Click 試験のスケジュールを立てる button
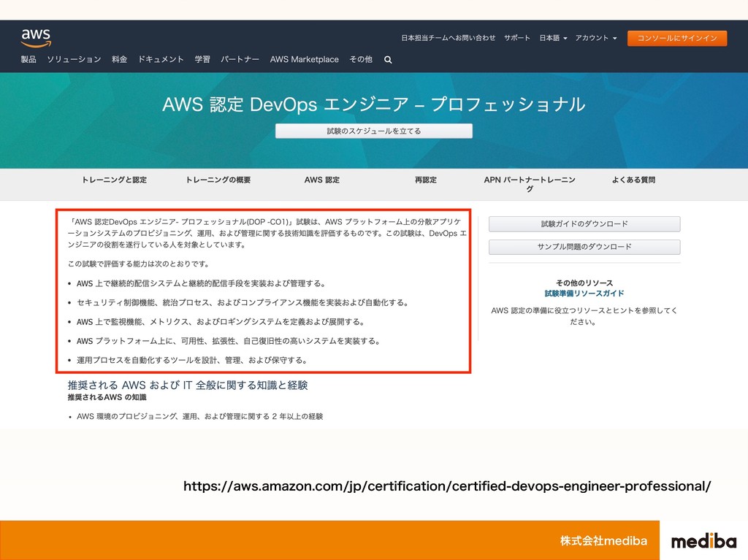Image resolution: width=748 pixels, height=560 pixels. click(373, 131)
